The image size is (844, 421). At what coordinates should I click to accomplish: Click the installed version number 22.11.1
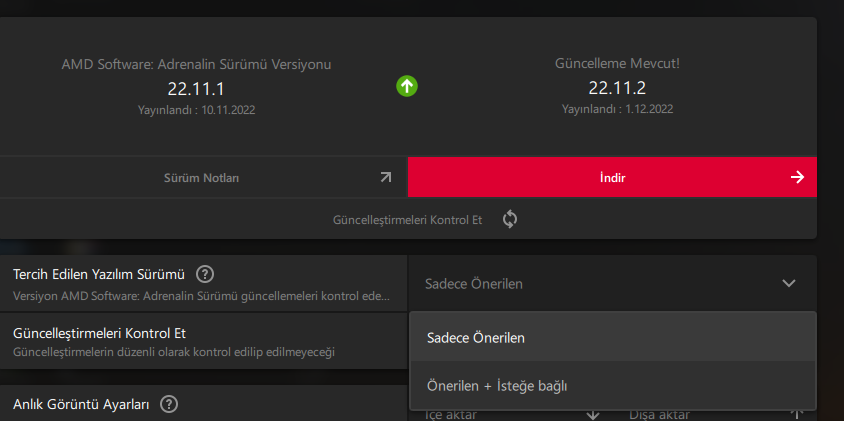coord(196,89)
